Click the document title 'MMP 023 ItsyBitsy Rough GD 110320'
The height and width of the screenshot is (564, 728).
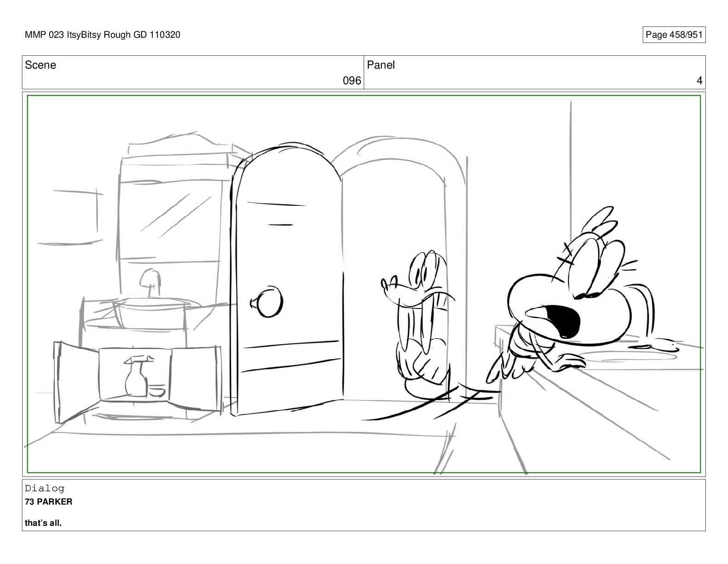[x=103, y=35]
